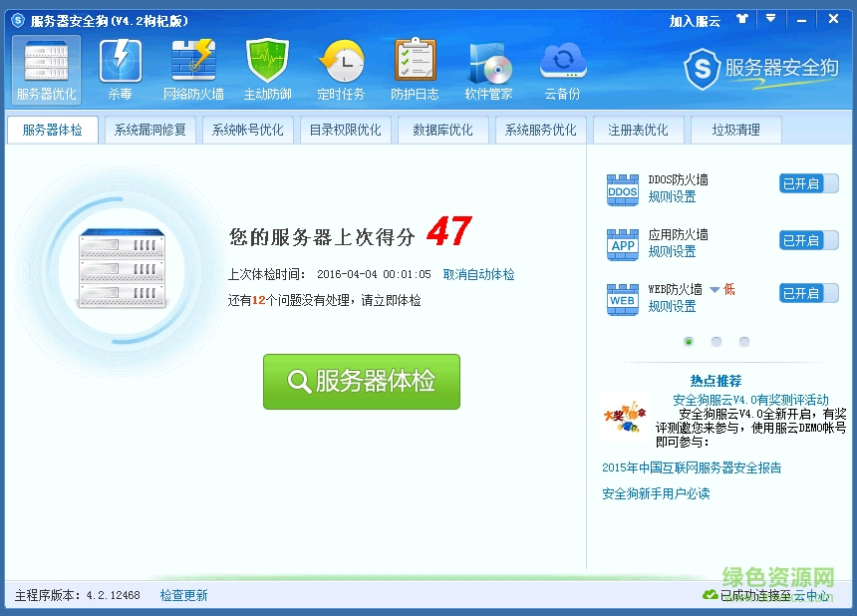
Task: Switch to the 垃圾清理 tab
Action: [x=735, y=130]
